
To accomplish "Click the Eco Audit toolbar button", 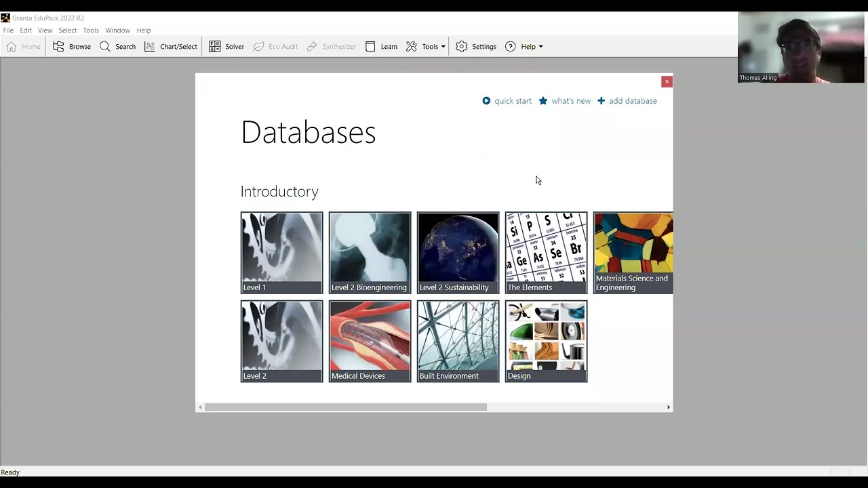I will [x=275, y=47].
